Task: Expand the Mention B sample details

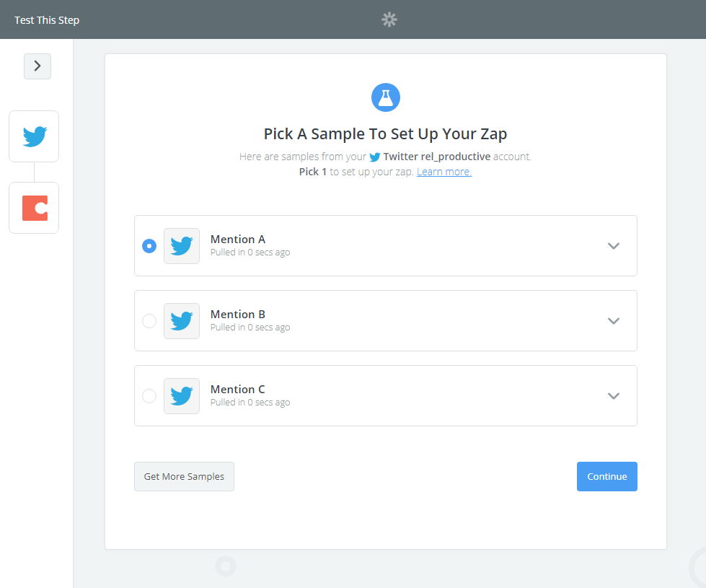Action: pyautogui.click(x=614, y=321)
